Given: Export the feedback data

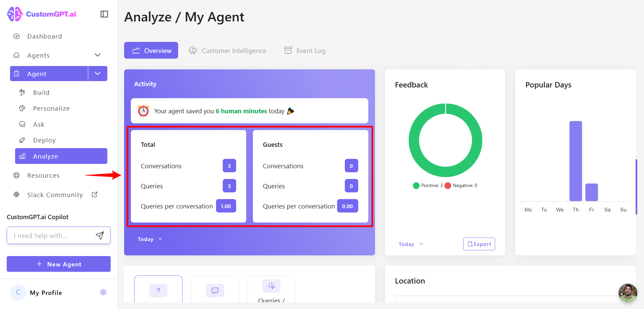Looking at the screenshot, I should (479, 244).
